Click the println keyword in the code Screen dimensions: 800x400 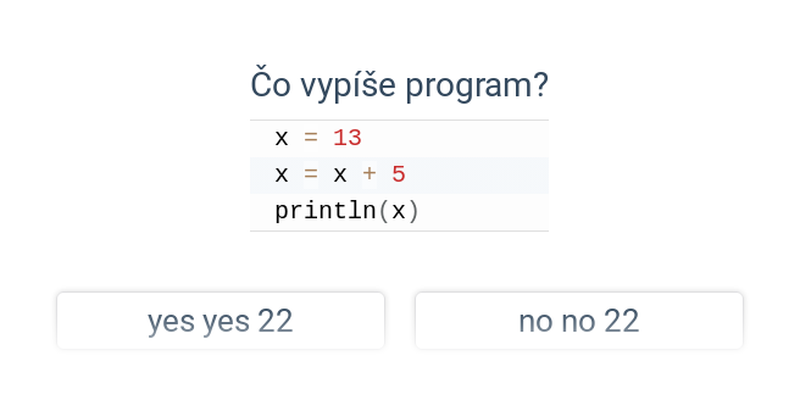point(326,212)
